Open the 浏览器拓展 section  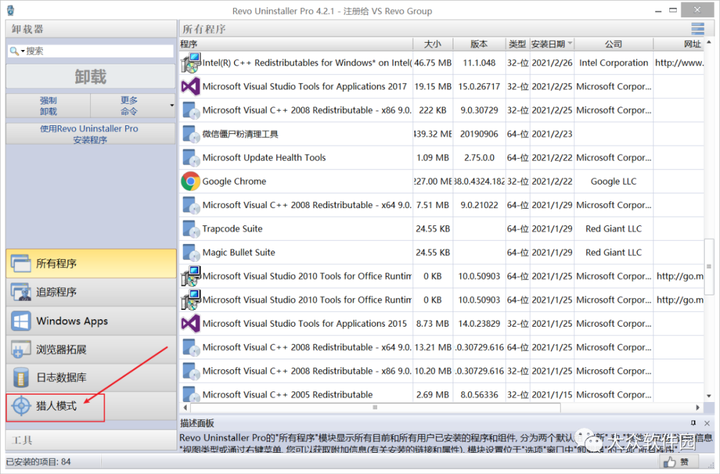pos(91,349)
